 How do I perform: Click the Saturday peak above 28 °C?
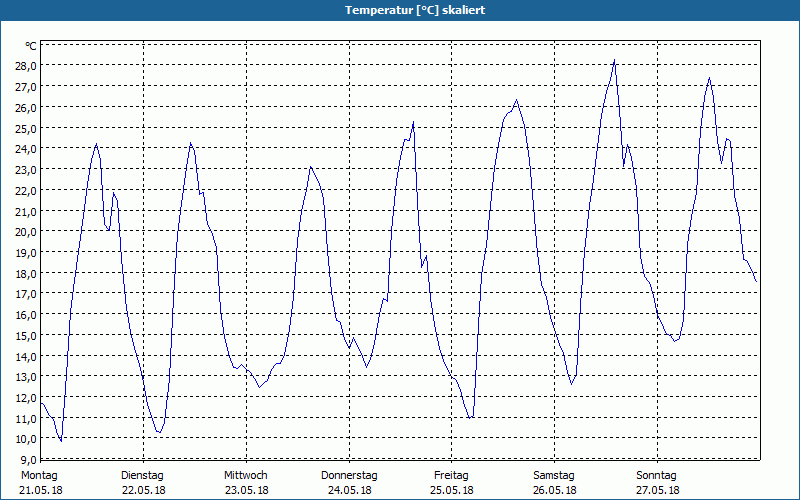(x=614, y=60)
